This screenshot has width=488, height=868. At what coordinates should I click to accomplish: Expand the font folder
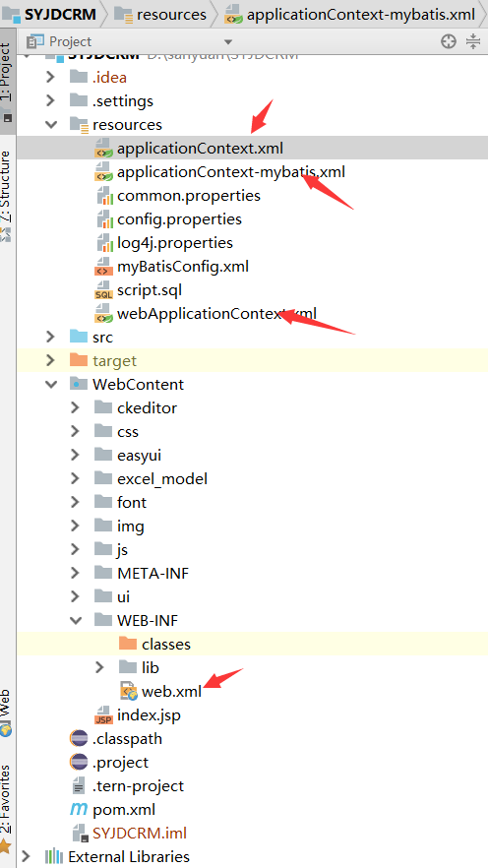pos(75,503)
